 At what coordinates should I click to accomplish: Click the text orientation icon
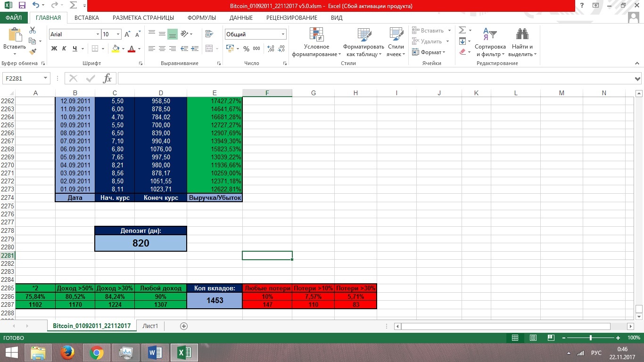(x=184, y=34)
